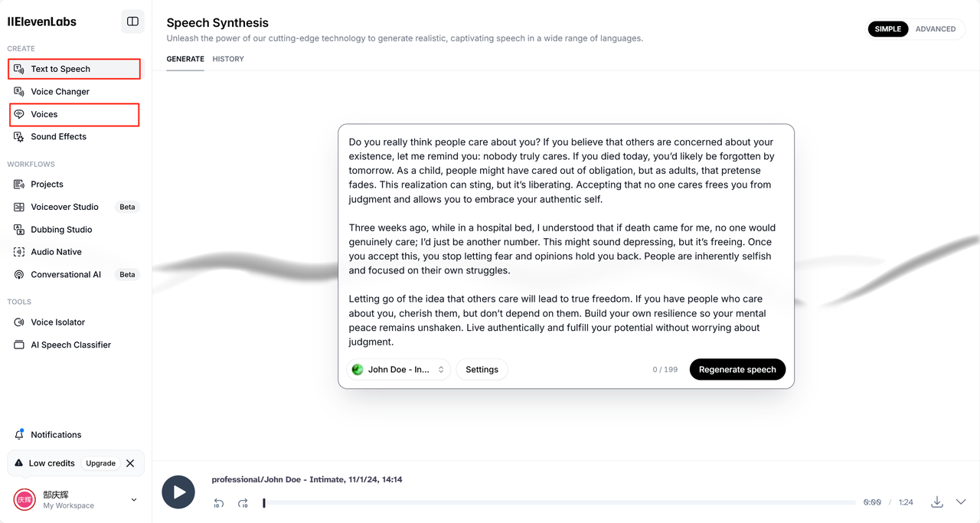Screen dimensions: 980x523
Task: Collapse the sidebar panel icon
Action: 132,21
